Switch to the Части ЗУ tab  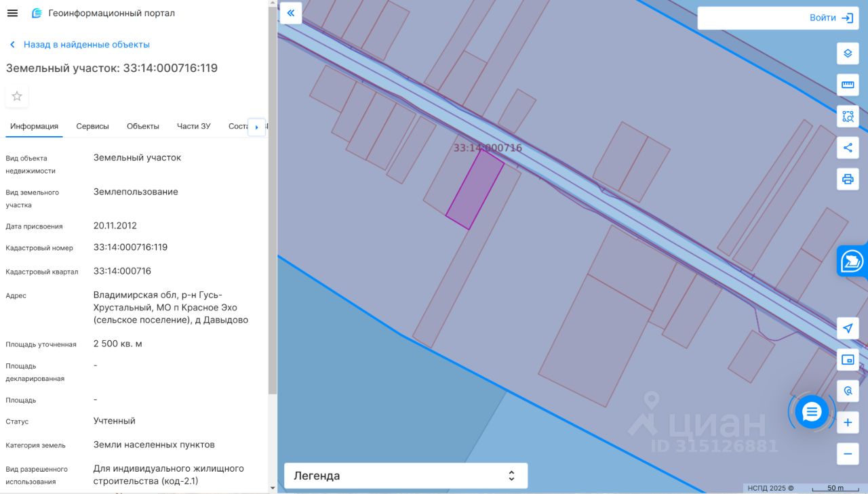point(194,126)
